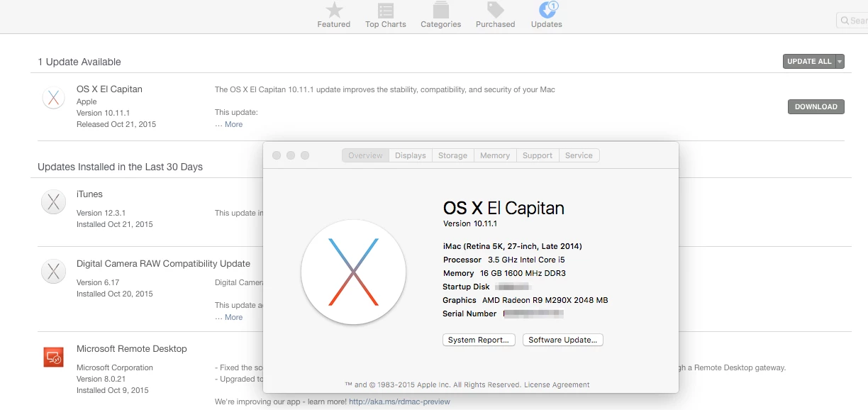Click "Installed Oct 9, 2015" text

click(x=113, y=390)
